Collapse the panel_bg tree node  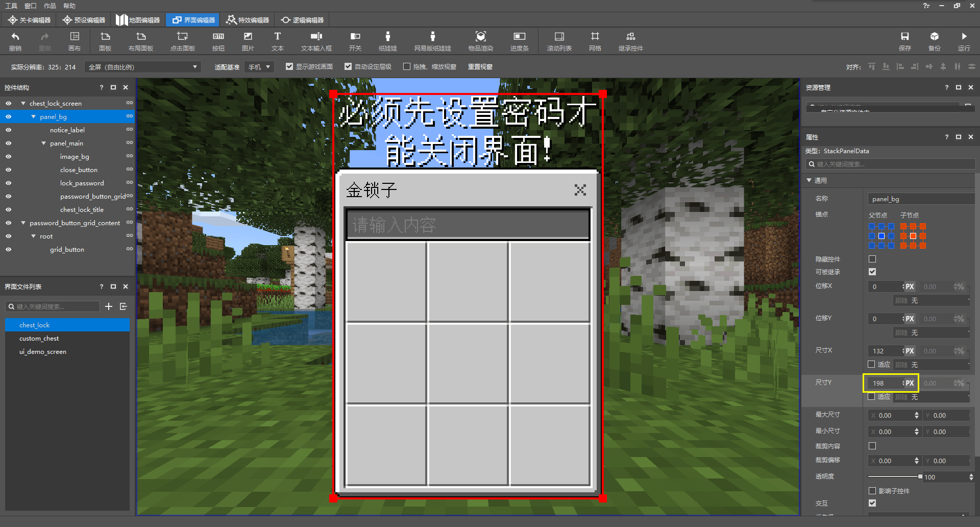click(33, 116)
